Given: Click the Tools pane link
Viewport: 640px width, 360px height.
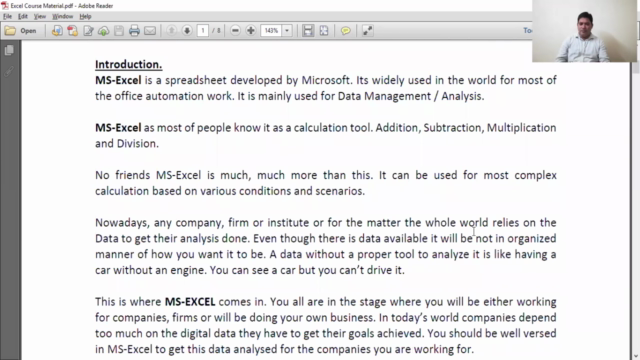Looking at the screenshot, I should [527, 31].
